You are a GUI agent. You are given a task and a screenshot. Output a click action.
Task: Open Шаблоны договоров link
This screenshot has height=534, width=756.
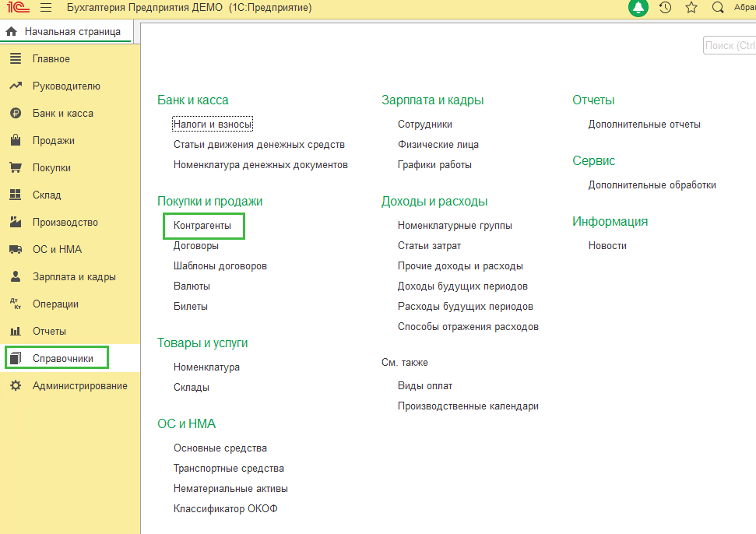[220, 266]
